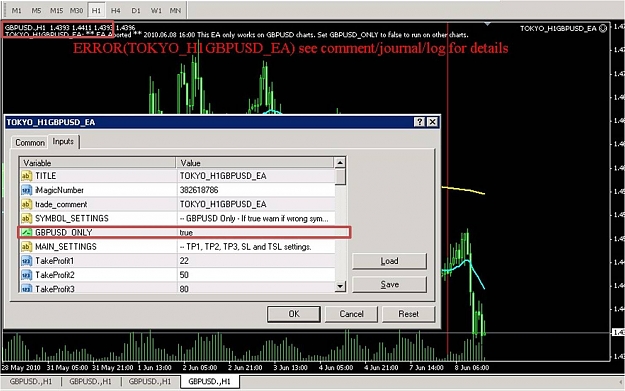
Task: Edit TakeProfit2 value 50
Action: [x=256, y=275]
